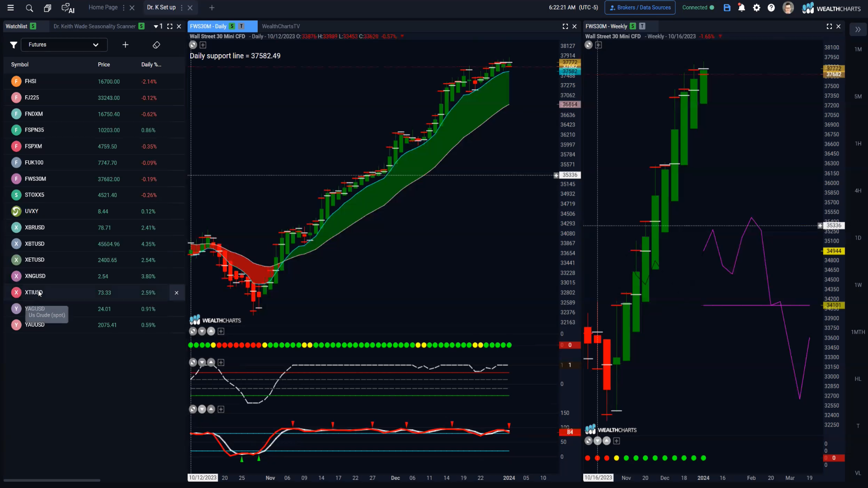Maximize the FWS30M Weekly chart panel
Viewport: 868px width, 488px height.
click(x=829, y=26)
